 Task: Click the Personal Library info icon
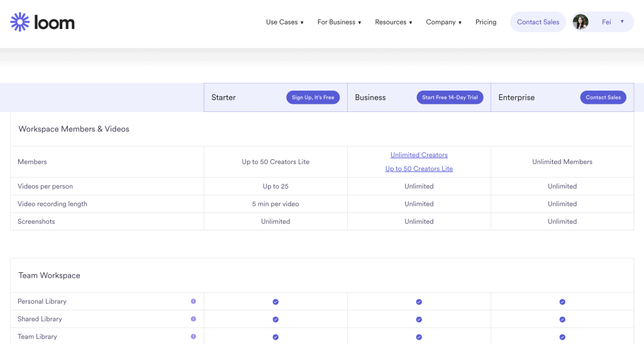coord(193,301)
